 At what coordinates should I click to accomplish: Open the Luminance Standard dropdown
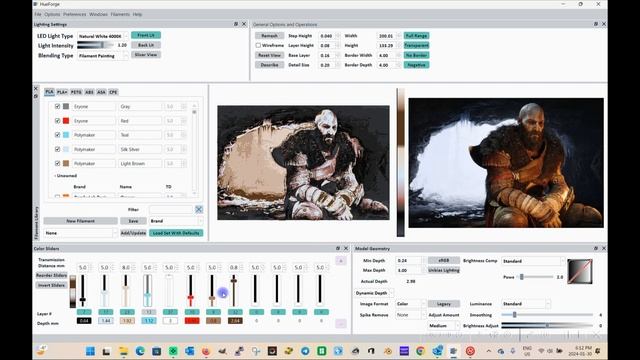coord(526,304)
